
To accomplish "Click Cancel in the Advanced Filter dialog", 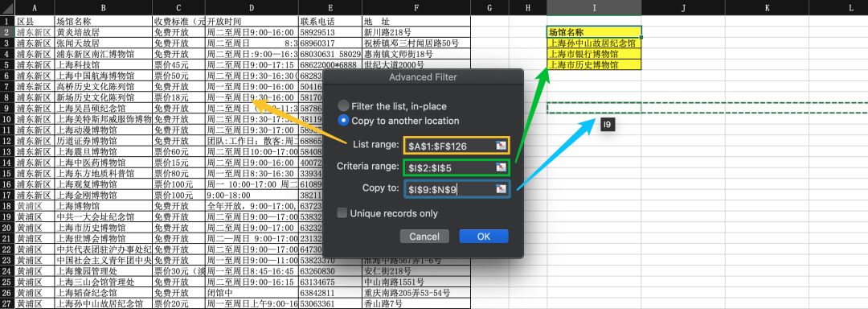I will pyautogui.click(x=424, y=237).
